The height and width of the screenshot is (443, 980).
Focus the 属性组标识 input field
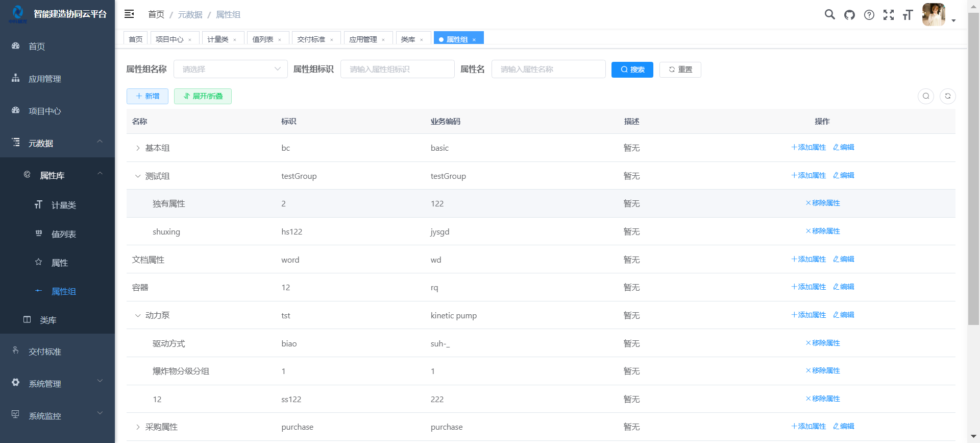point(397,69)
